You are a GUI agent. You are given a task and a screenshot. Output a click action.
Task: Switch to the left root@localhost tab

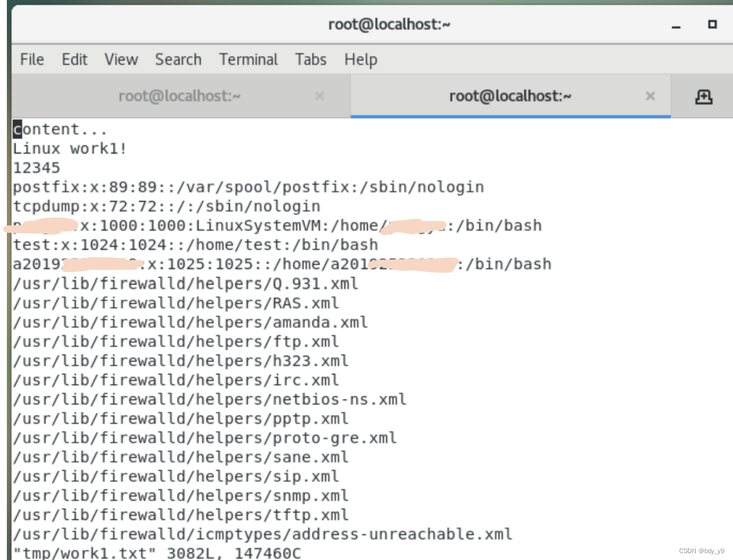179,96
